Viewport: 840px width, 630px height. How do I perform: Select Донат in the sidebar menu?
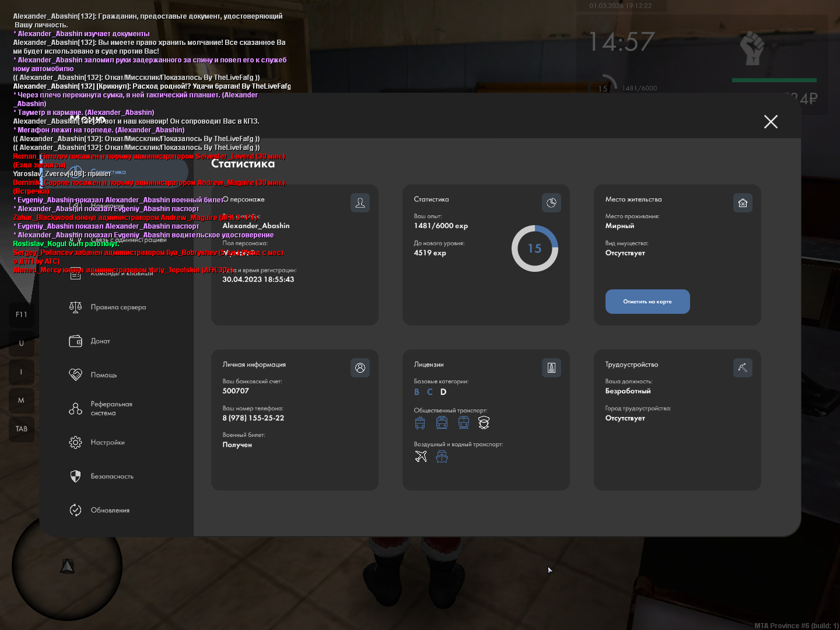[x=100, y=341]
